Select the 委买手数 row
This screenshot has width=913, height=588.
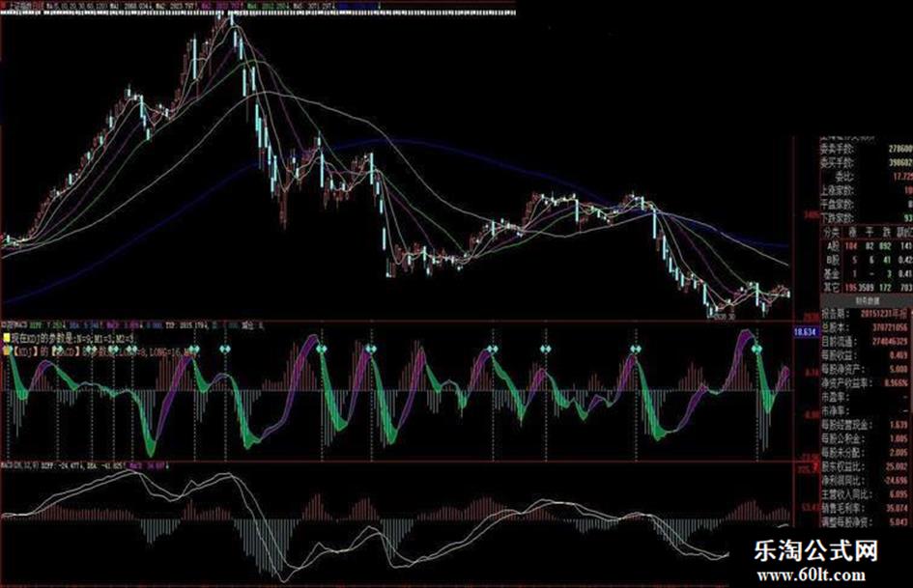(x=867, y=162)
